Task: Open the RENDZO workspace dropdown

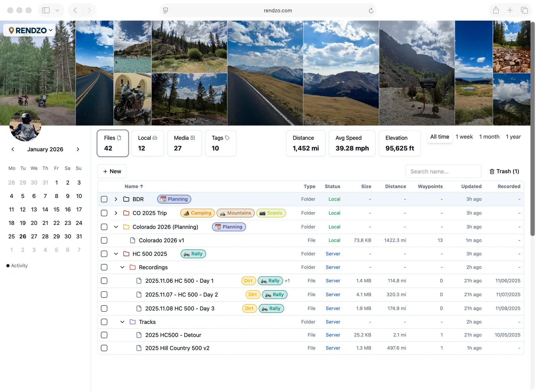Action: click(29, 30)
